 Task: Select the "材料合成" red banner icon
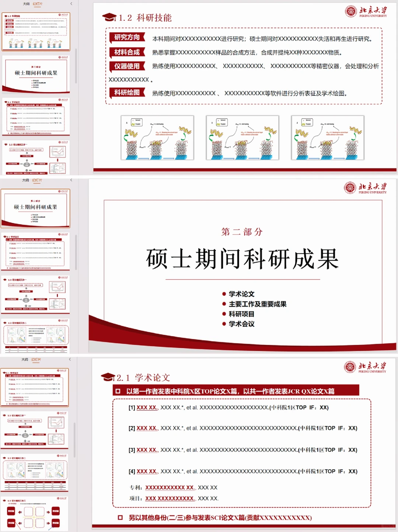point(126,52)
